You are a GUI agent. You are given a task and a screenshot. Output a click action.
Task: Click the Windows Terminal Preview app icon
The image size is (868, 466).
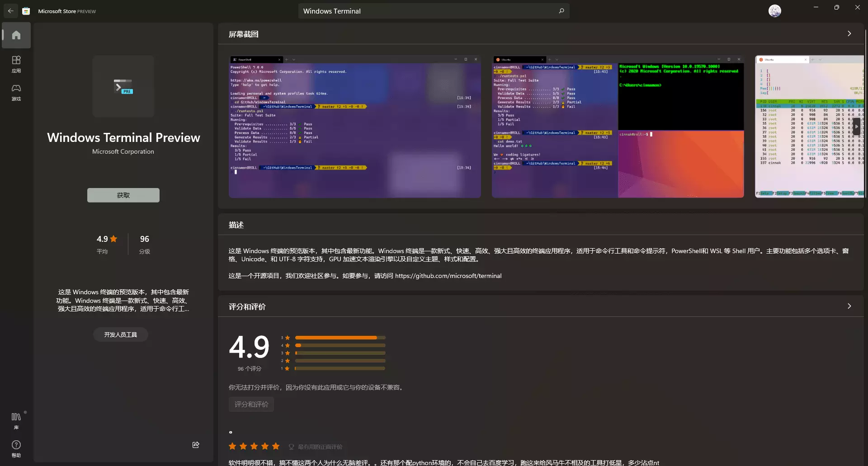tap(123, 86)
